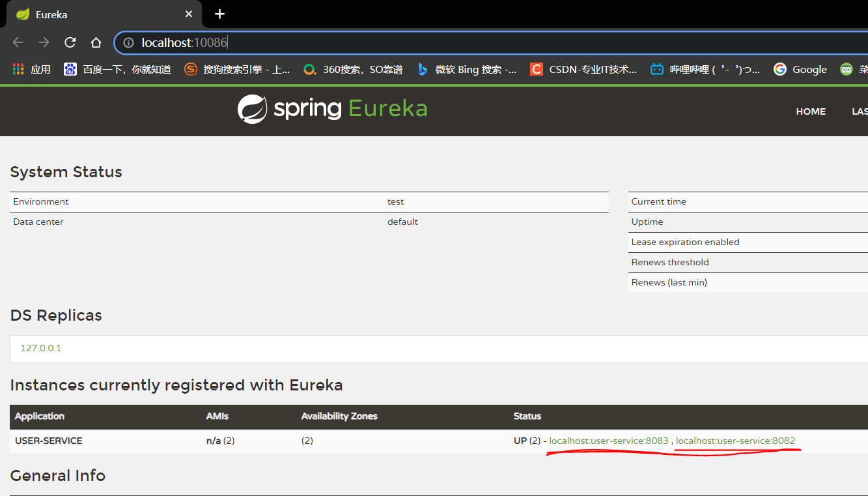Click the 127.0.0.1 replica link
This screenshot has width=868, height=496.
coord(40,348)
